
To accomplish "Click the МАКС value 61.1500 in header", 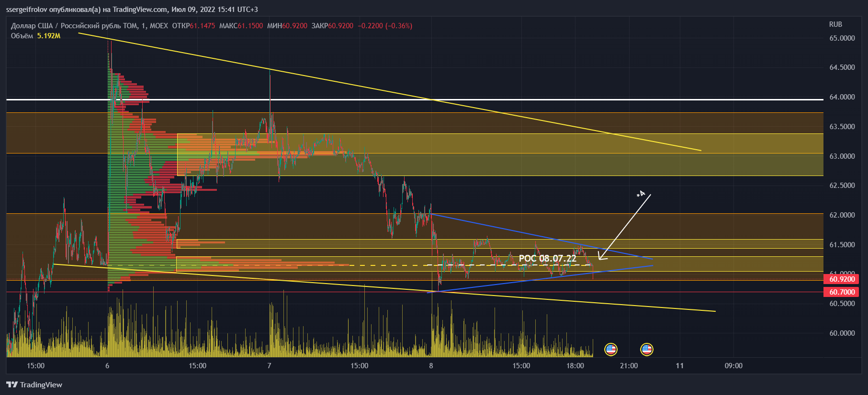I will click(250, 26).
